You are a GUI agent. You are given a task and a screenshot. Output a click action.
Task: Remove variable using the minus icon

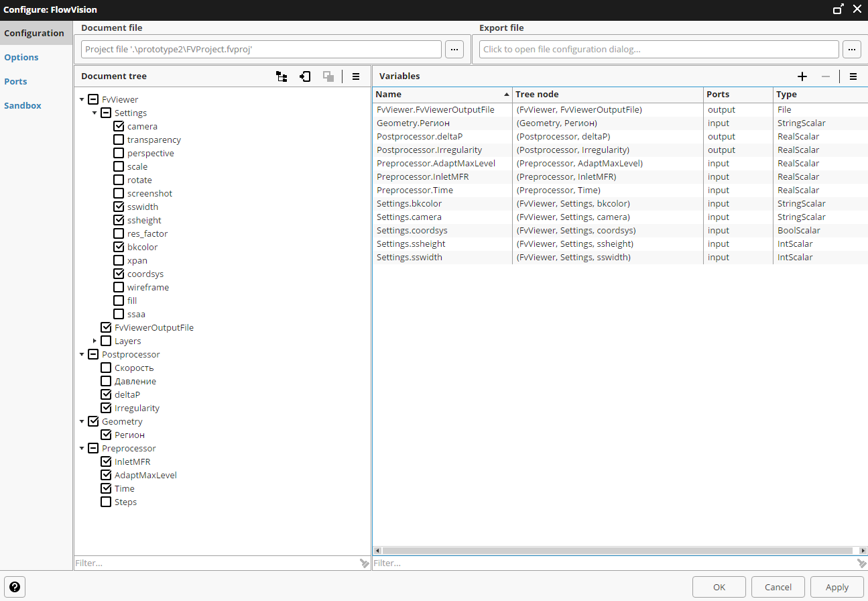[x=826, y=76]
